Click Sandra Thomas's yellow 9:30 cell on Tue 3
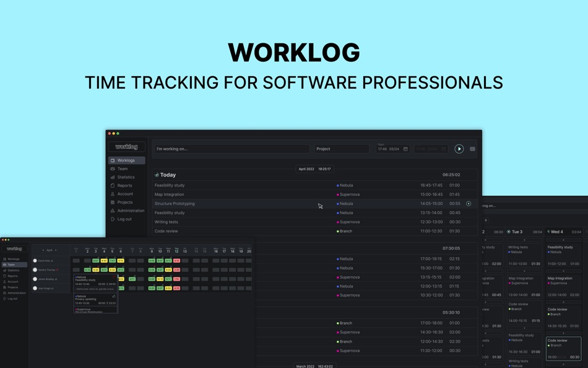The image size is (588, 368). pos(95,269)
